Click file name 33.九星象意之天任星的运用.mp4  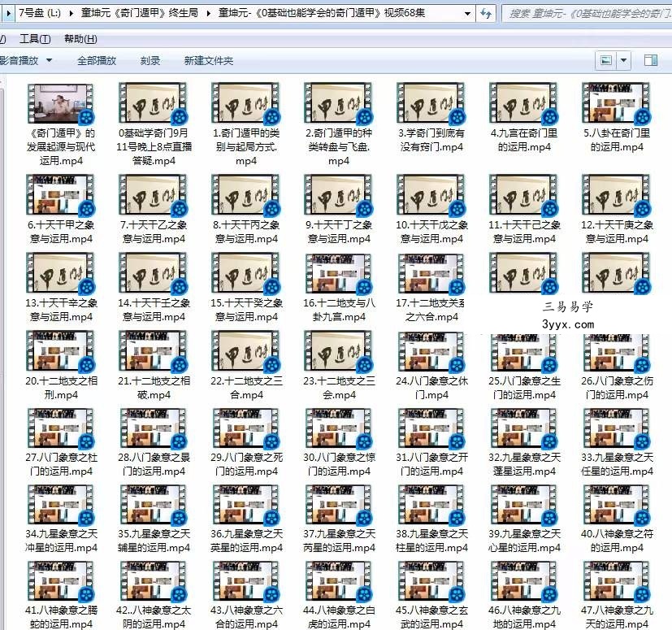[x=617, y=464]
